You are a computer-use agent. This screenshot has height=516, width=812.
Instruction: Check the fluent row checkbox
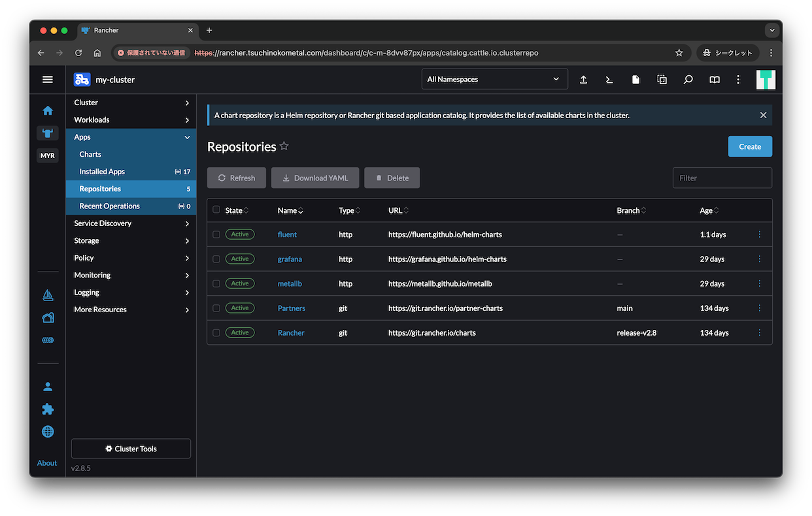point(216,234)
